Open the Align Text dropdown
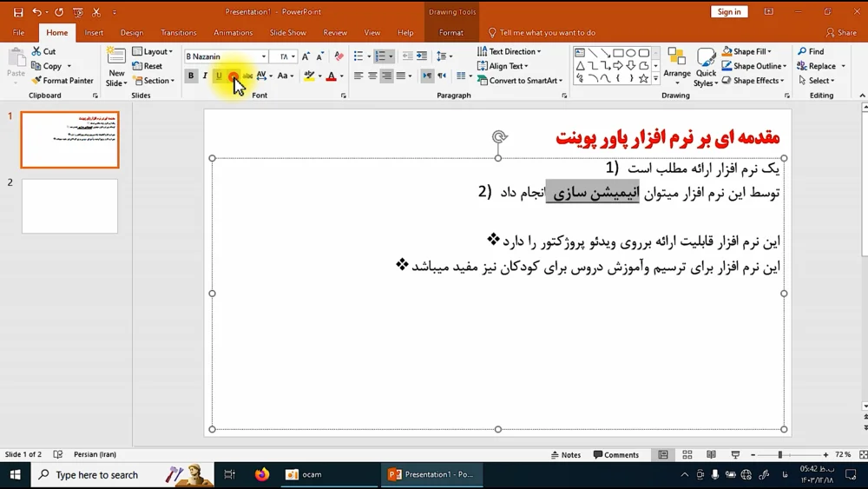 click(x=503, y=66)
